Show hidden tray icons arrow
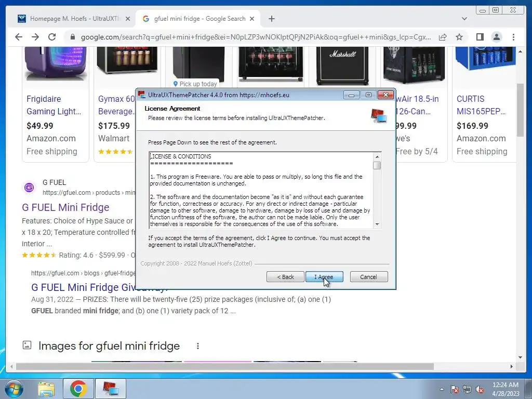Viewport: 532px width, 399px height. pyautogui.click(x=442, y=389)
